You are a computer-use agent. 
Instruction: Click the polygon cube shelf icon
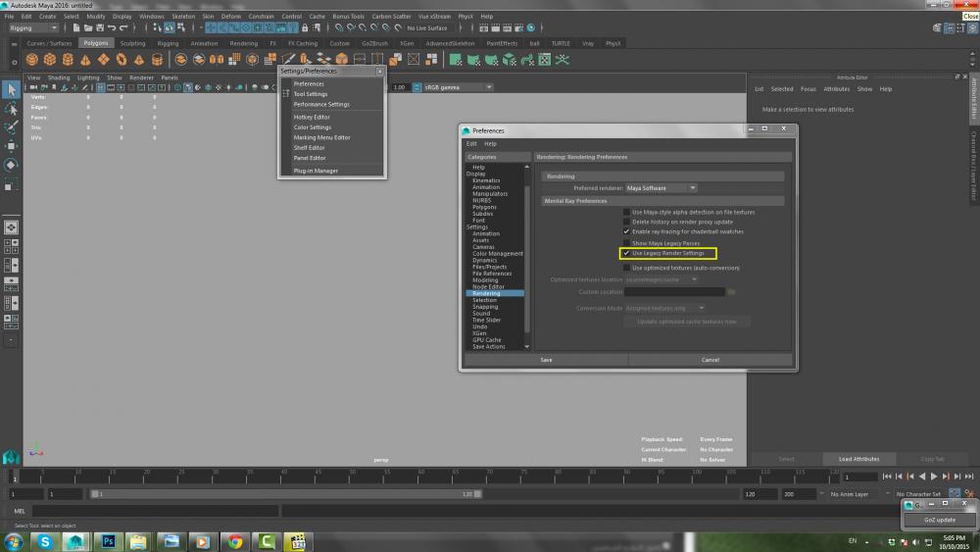point(50,60)
